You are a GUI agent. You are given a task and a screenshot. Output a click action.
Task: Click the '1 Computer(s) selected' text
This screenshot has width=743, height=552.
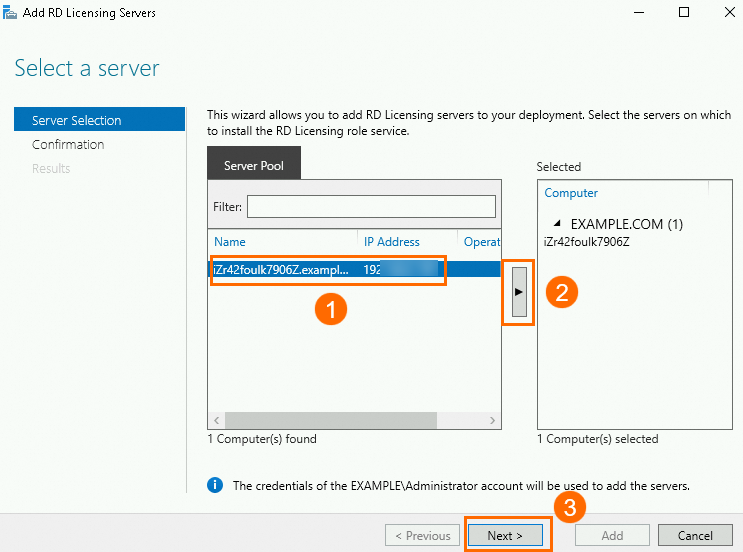point(598,439)
